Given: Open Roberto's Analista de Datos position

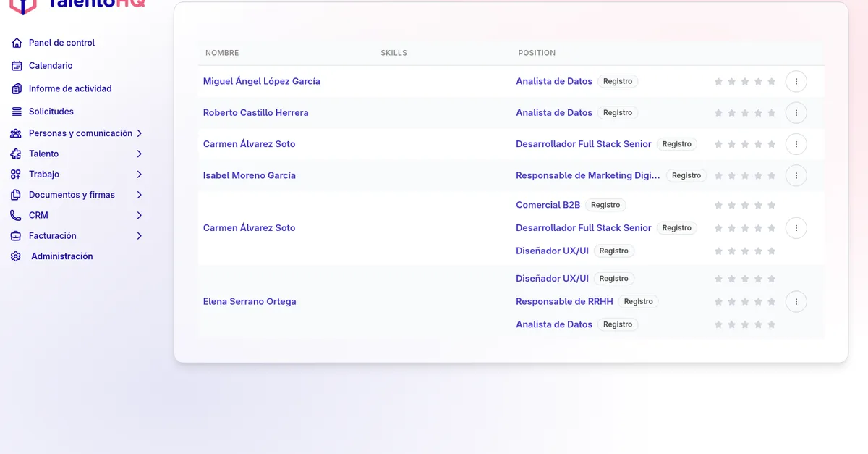Looking at the screenshot, I should click(554, 113).
